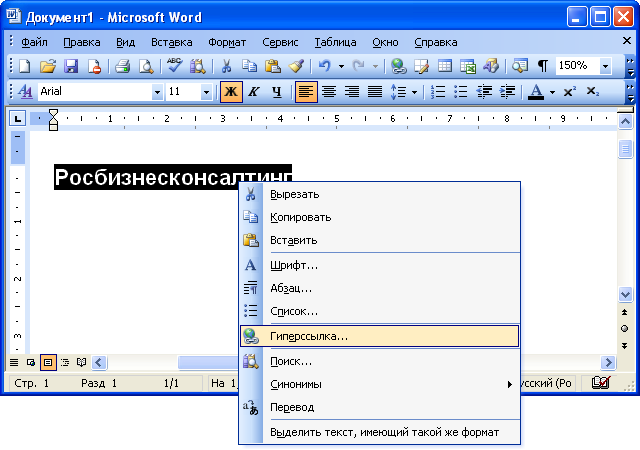Viewport: 640px width, 450px height.
Task: Align text to the right
Action: point(352,91)
